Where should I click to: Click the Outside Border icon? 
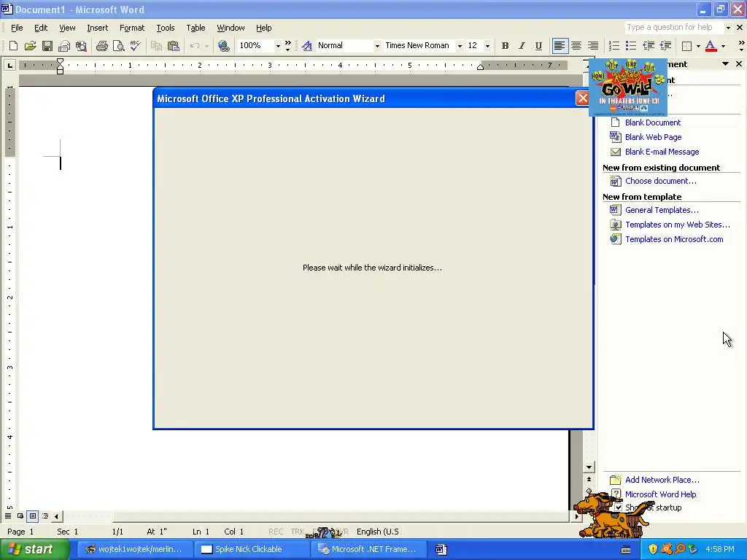[x=687, y=46]
